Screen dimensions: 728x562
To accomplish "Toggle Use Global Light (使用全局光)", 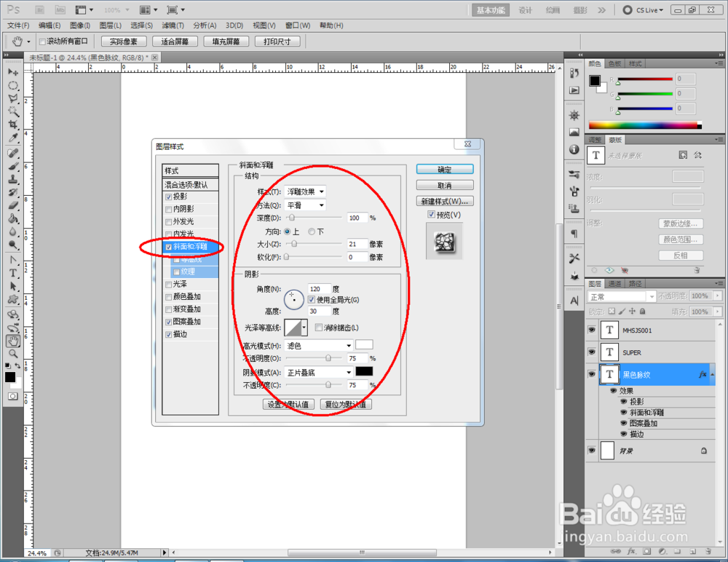I will 311,300.
